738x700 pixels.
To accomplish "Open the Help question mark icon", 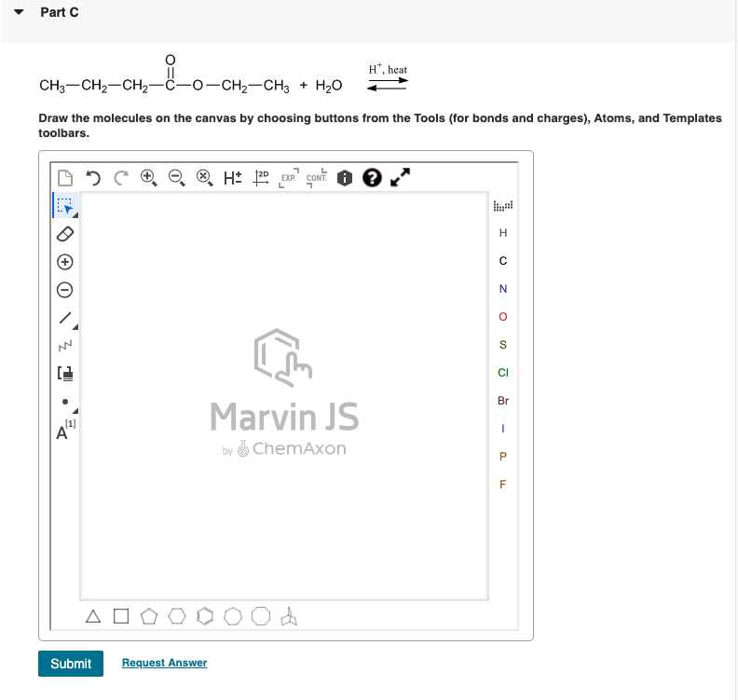I will [x=373, y=178].
